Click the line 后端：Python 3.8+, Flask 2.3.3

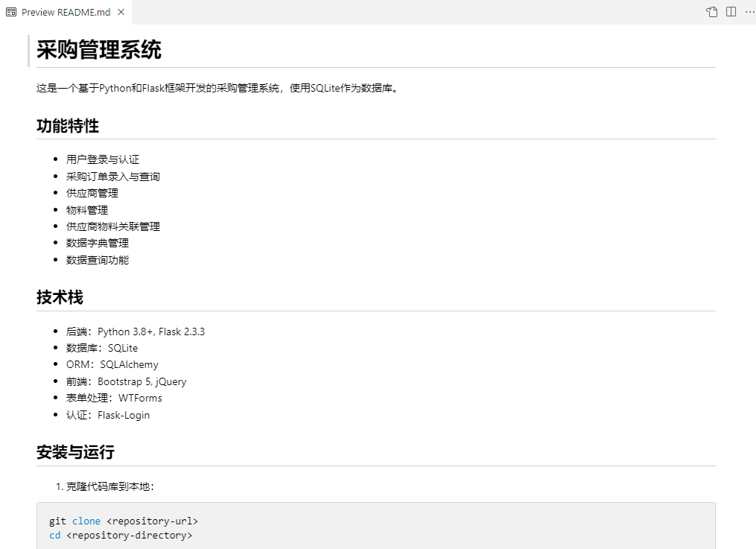pos(136,331)
